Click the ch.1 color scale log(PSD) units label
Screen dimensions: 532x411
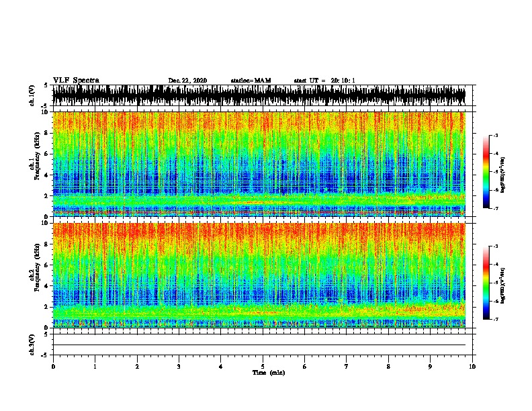[x=503, y=175]
